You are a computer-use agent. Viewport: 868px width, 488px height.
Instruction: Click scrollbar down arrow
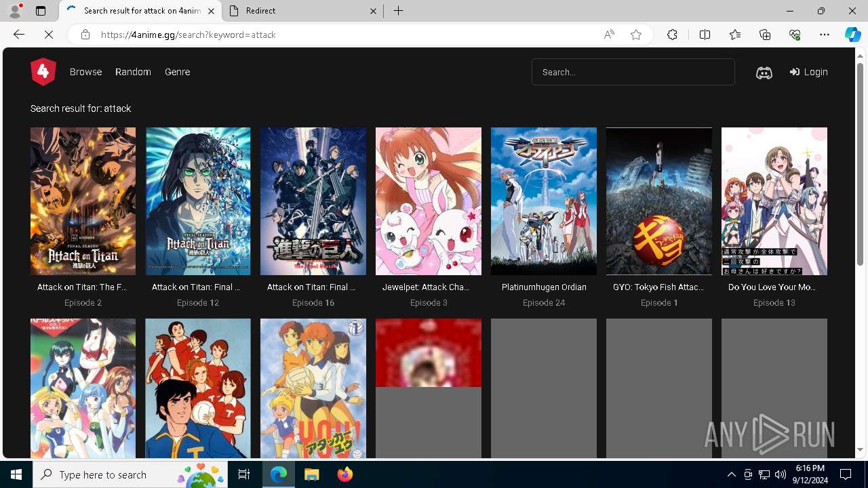tap(861, 449)
